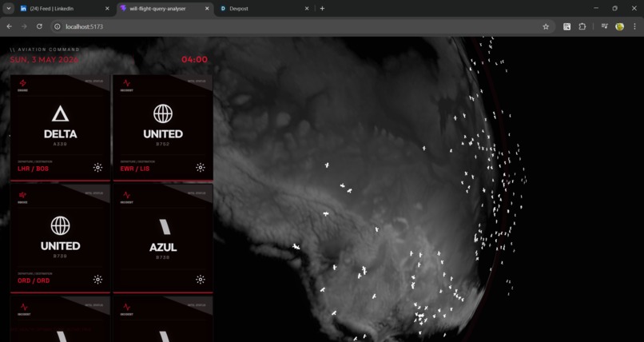The width and height of the screenshot is (644, 342).
Task: Click the B739 aircraft code
Action: point(60,256)
